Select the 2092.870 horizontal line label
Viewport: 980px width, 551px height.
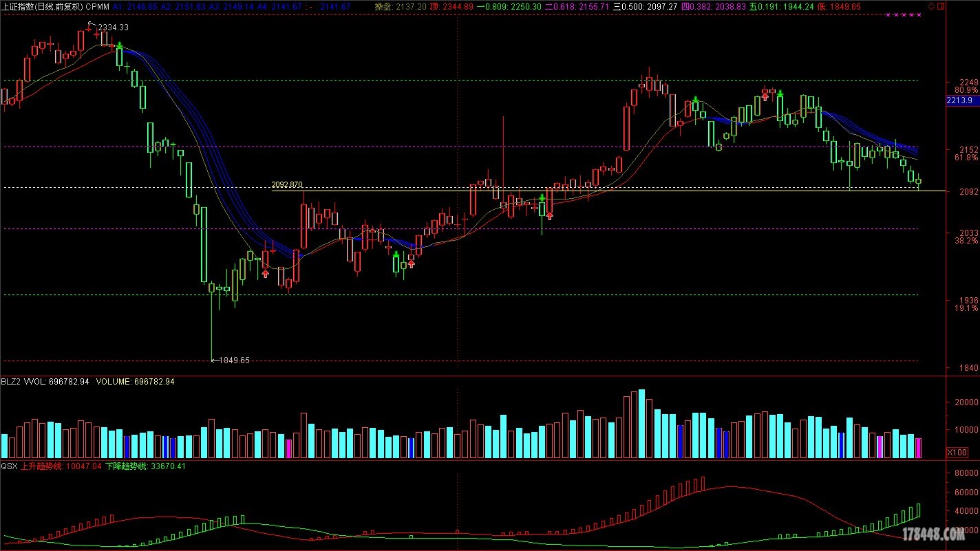click(x=287, y=185)
